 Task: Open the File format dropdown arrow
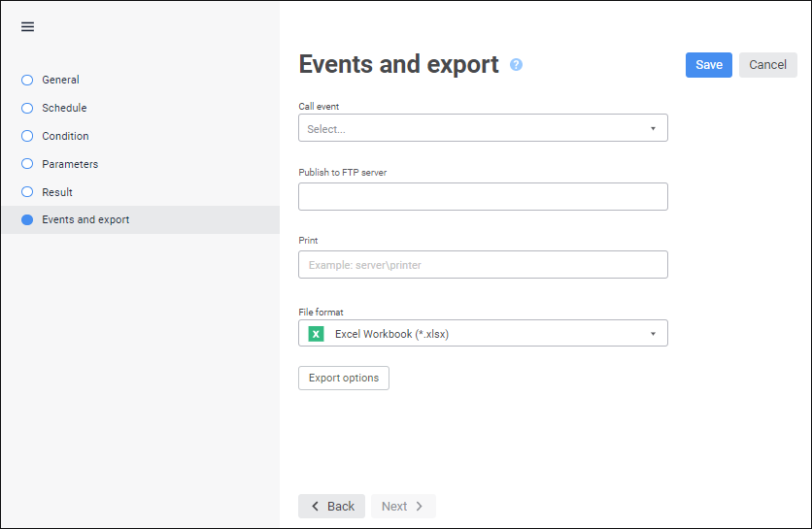653,334
